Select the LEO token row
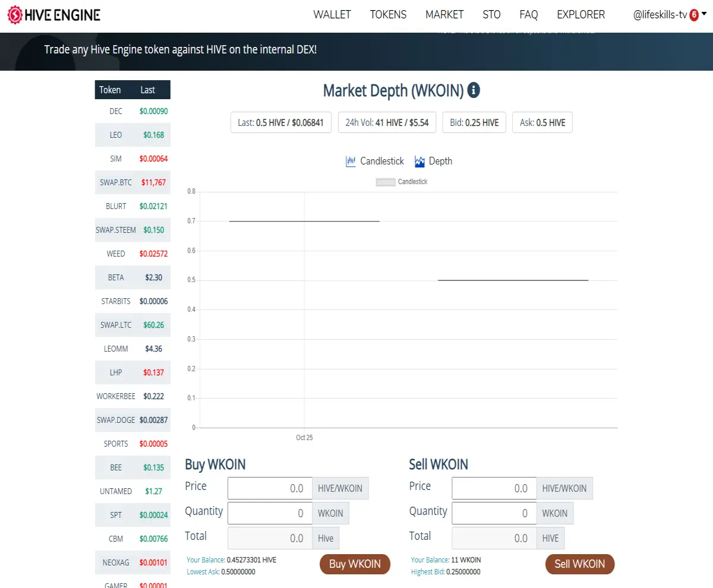This screenshot has height=588, width=713. (132, 135)
